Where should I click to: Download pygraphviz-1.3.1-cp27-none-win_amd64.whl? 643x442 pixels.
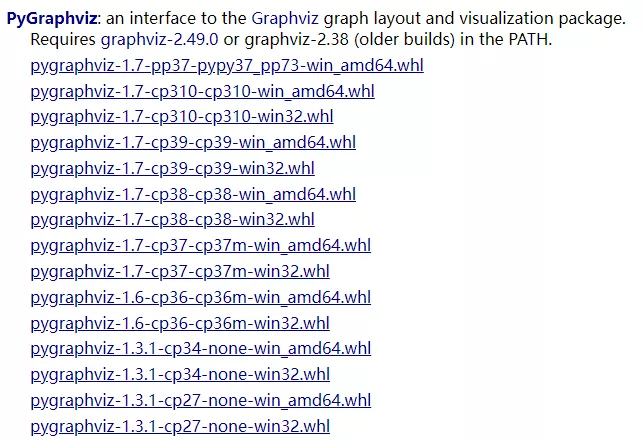(201, 400)
